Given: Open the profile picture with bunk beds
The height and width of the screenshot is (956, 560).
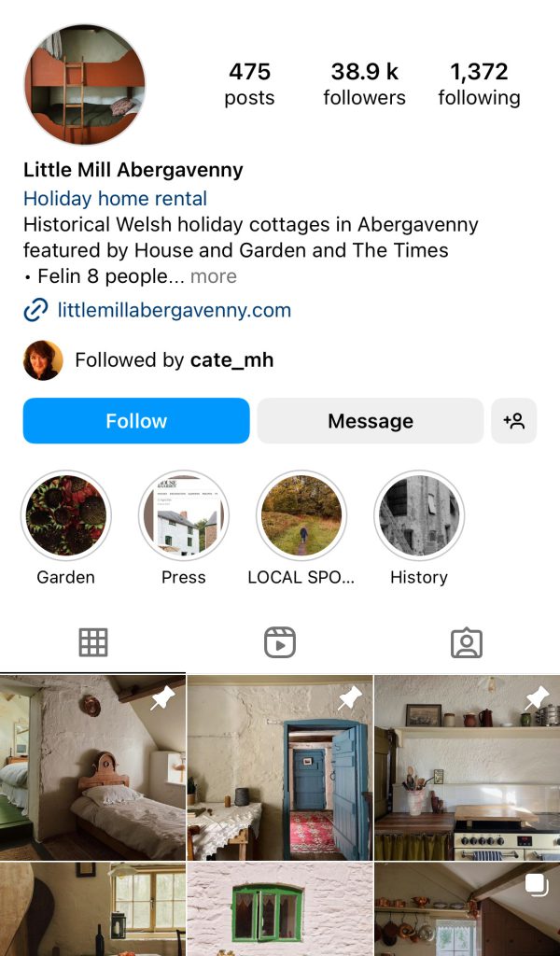Looking at the screenshot, I should coord(85,85).
